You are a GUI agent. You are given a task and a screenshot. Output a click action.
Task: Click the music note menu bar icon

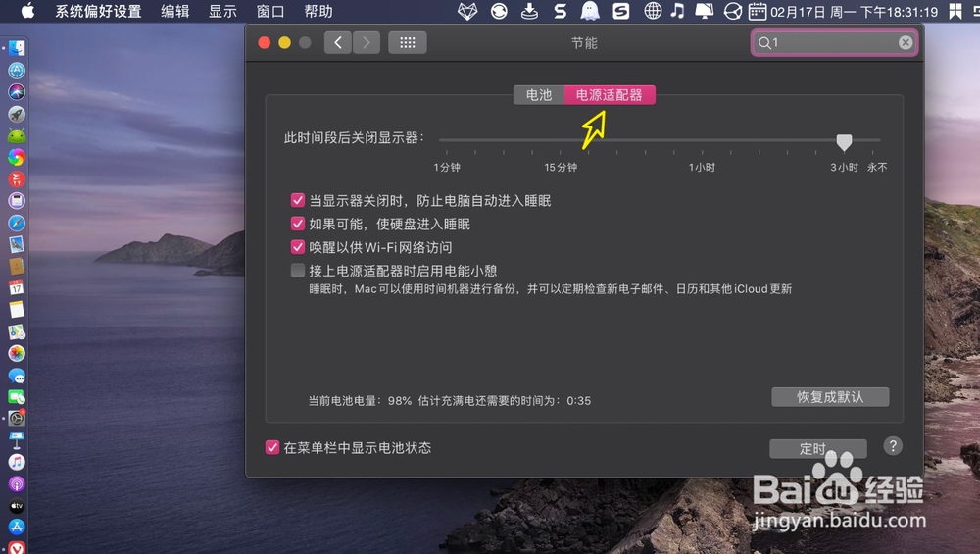tap(677, 11)
